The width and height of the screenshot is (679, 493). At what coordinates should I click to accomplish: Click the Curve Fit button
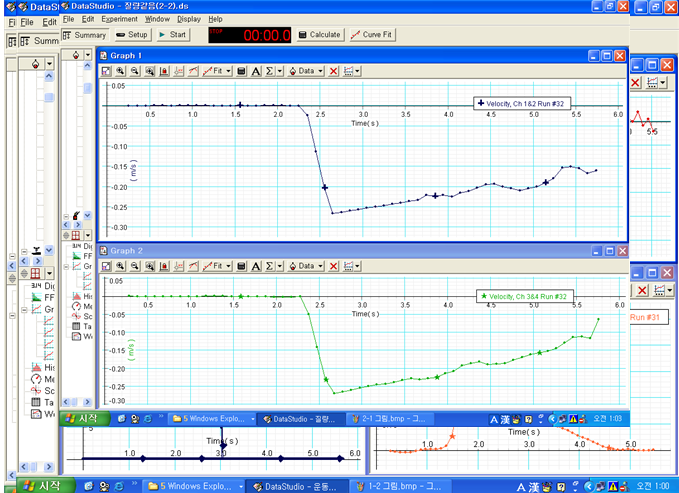click(x=372, y=35)
